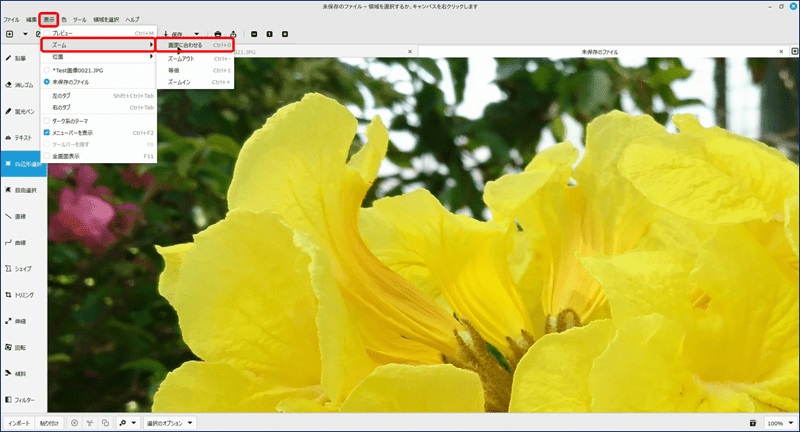Select the 曲線 curve tool
Screen dimensions: 800x432
coord(23,243)
